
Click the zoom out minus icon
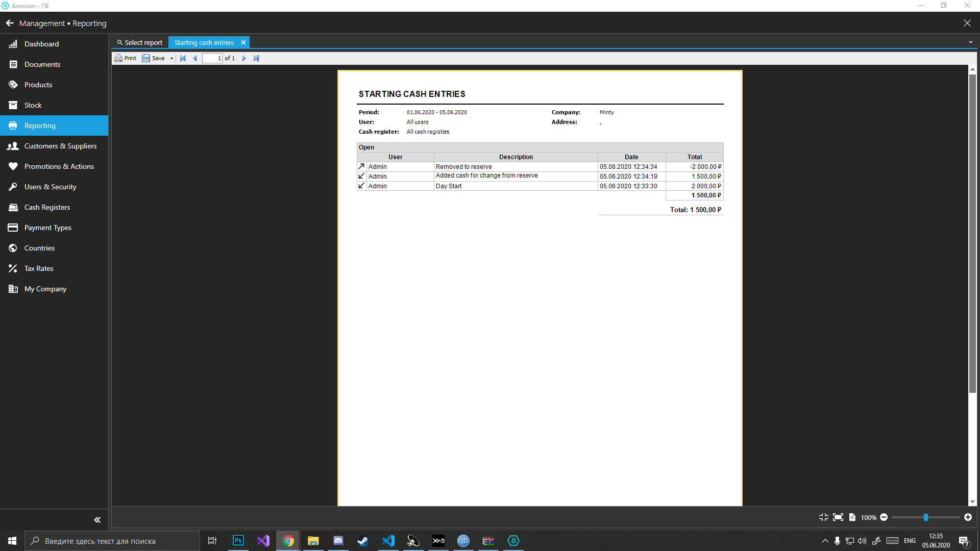pyautogui.click(x=884, y=517)
